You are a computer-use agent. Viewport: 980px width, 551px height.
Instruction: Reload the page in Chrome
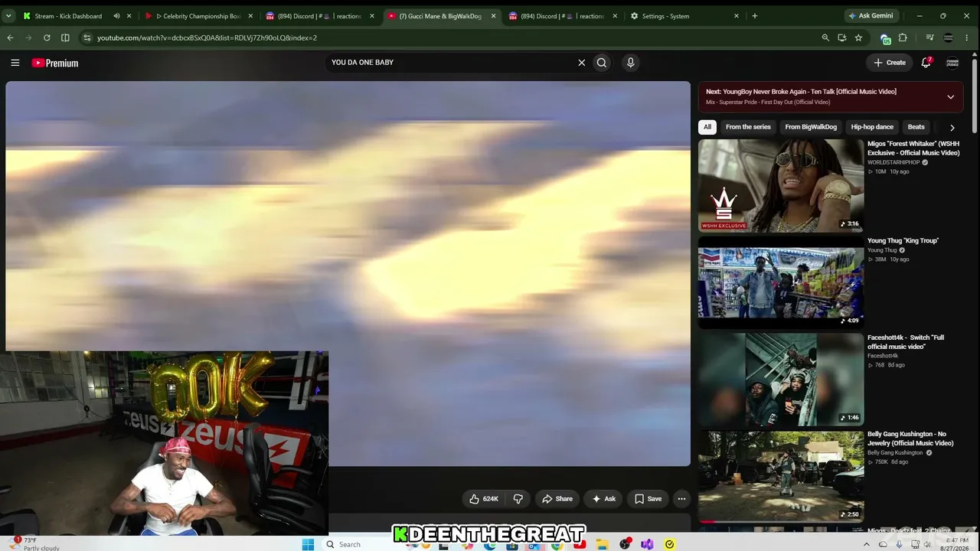[47, 37]
